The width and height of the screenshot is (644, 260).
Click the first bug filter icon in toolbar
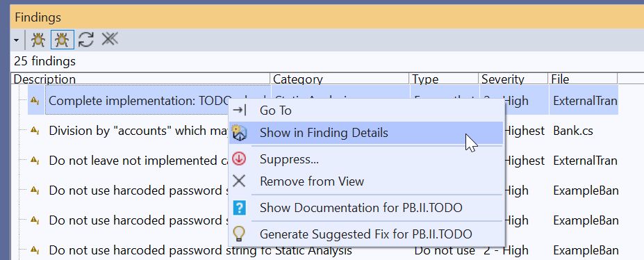38,40
